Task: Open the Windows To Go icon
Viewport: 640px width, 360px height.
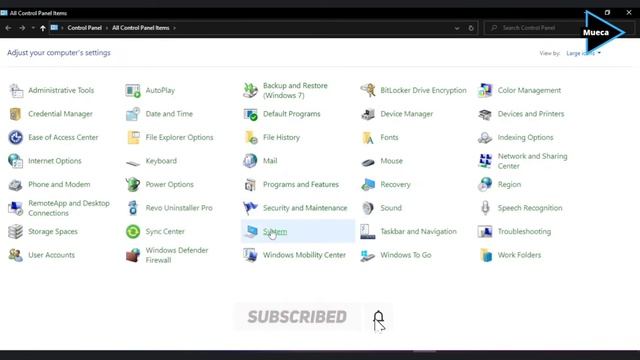Action: click(x=368, y=256)
